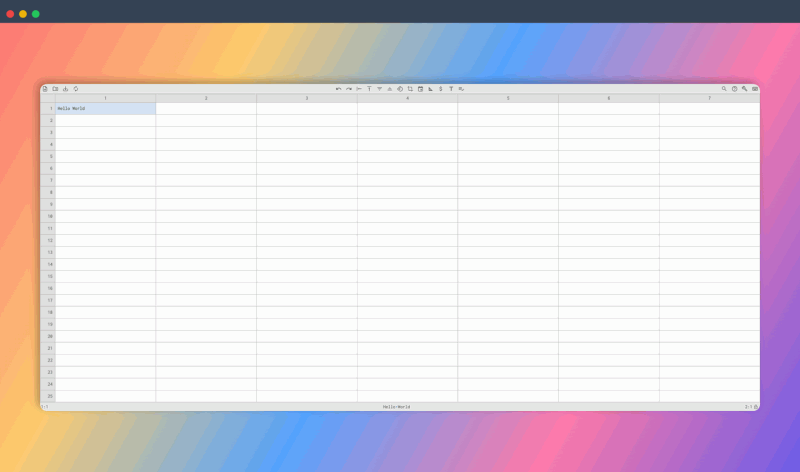Click the refresh circular arrows icon
Image resolution: width=800 pixels, height=472 pixels.
pyautogui.click(x=76, y=89)
